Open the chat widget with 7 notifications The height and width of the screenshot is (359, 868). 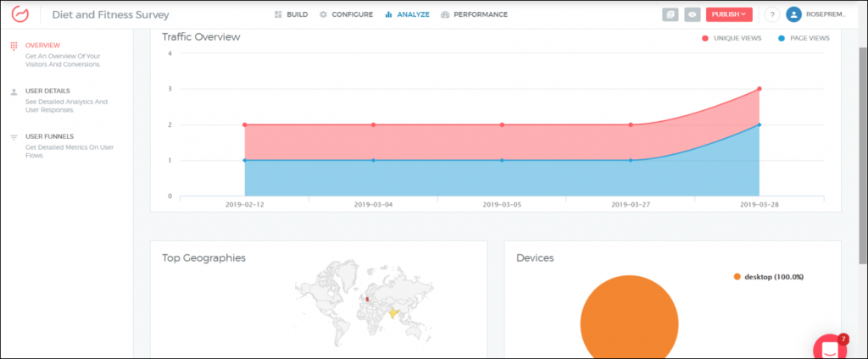pyautogui.click(x=829, y=348)
